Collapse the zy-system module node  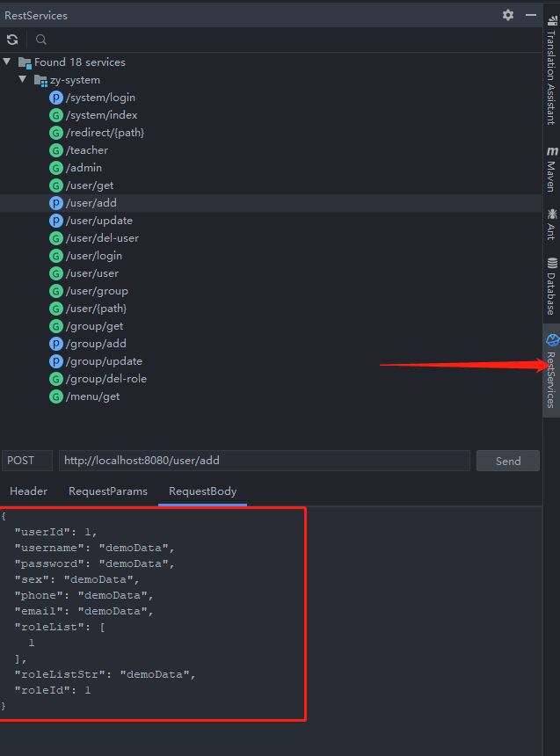(23, 79)
